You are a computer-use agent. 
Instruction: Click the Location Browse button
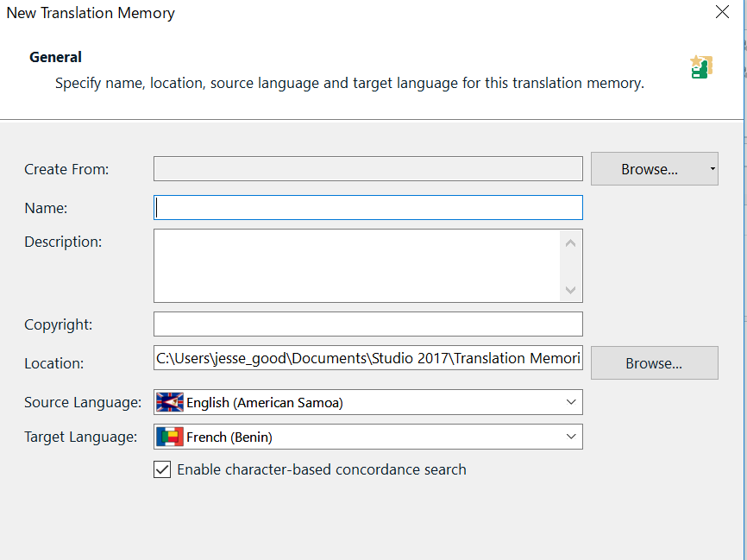point(655,362)
